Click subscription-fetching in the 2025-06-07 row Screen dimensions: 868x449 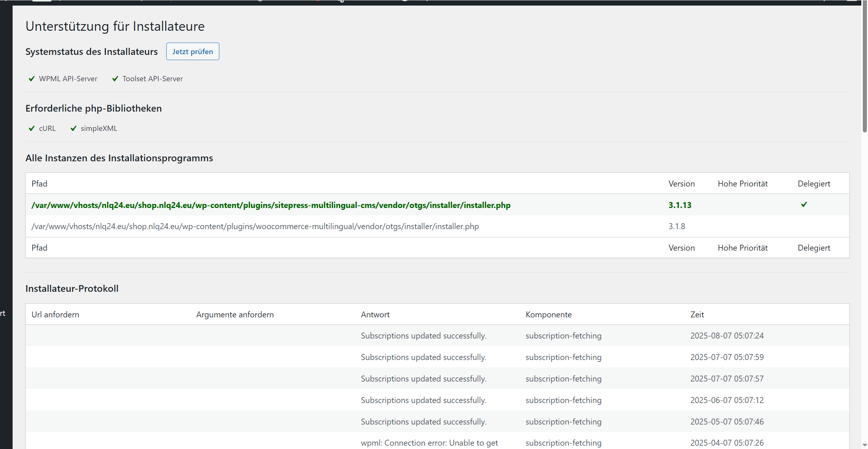pos(563,400)
